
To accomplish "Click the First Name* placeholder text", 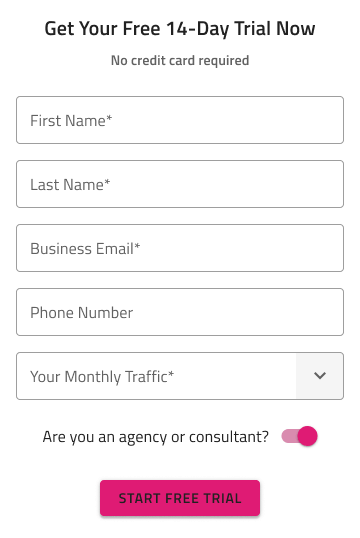I will pos(71,120).
